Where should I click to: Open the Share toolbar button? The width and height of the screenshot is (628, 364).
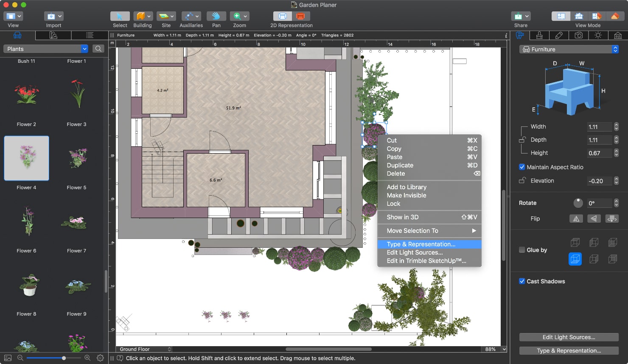521,16
